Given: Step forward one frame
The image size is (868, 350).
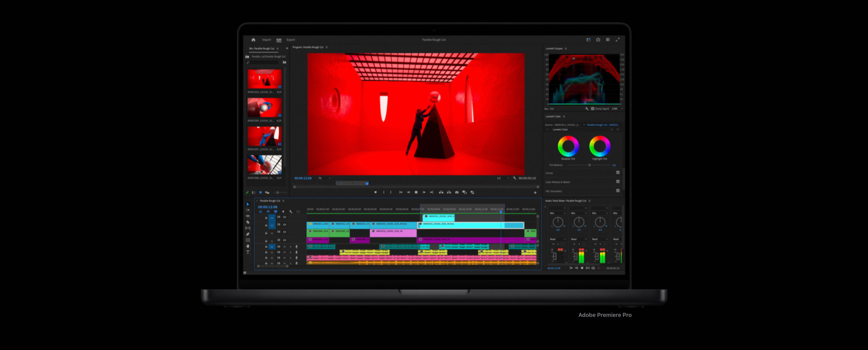Looking at the screenshot, I should [424, 192].
